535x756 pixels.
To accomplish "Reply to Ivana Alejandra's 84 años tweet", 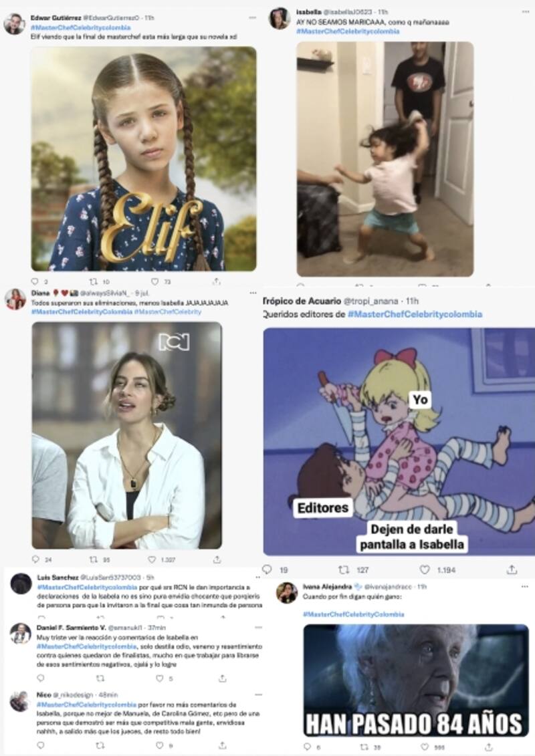I will coord(307,747).
